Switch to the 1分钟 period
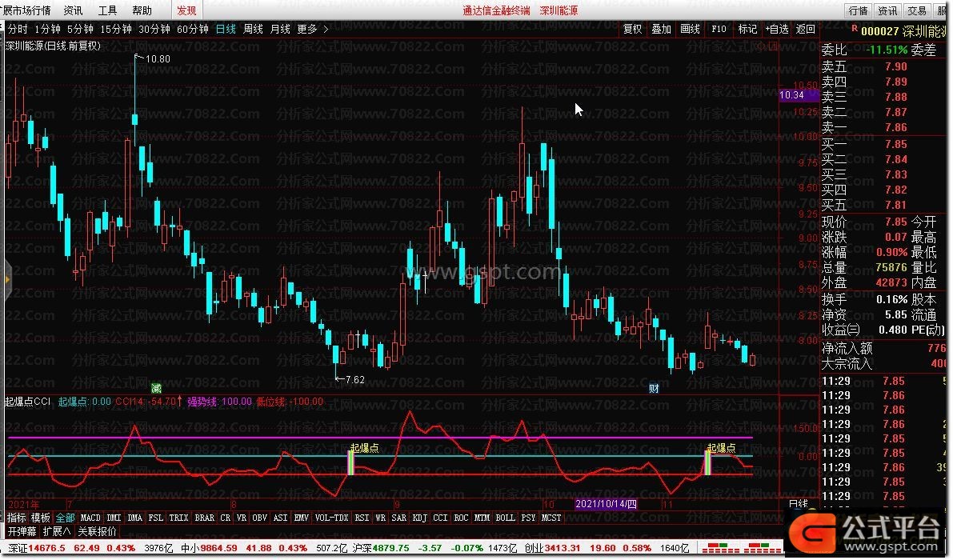The height and width of the screenshot is (560, 953). click(x=47, y=29)
